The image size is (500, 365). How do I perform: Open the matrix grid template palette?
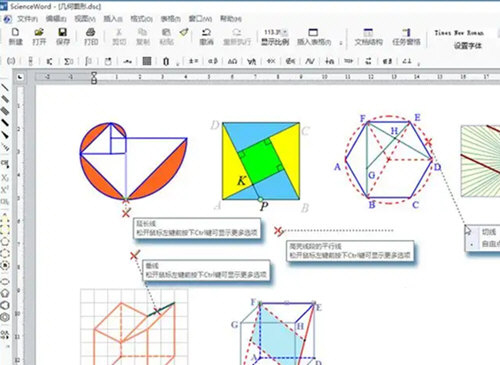point(147,61)
